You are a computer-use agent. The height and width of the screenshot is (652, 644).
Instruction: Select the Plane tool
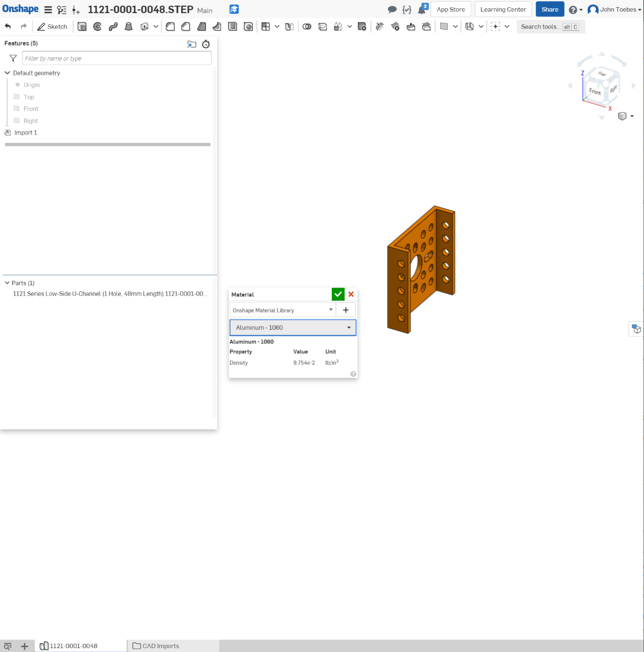pos(444,26)
